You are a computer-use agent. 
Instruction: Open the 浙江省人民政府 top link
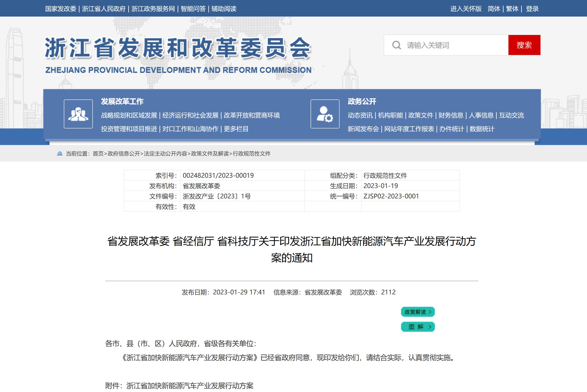point(104,9)
